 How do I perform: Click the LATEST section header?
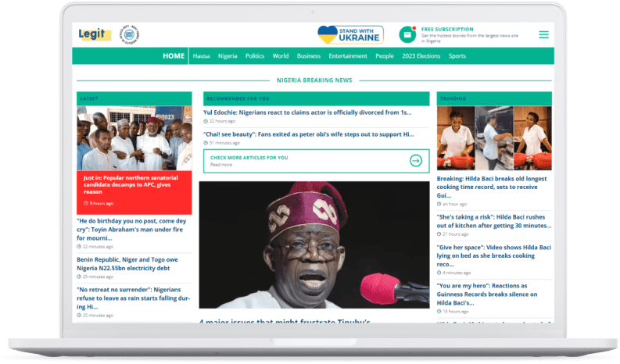point(134,98)
